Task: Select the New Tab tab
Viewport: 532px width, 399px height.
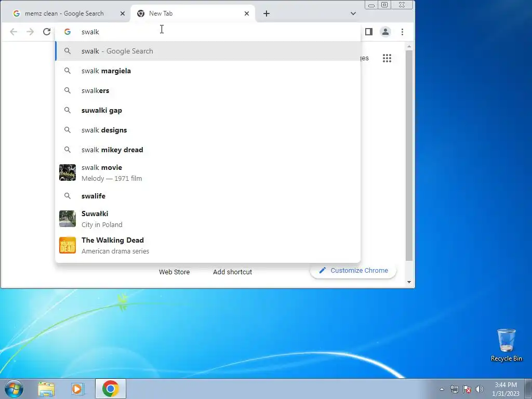Action: pos(193,13)
